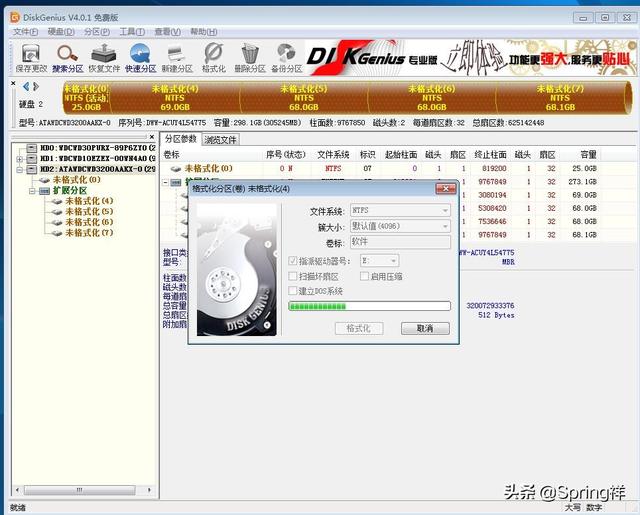Collapse the 扩展分区 tree node

point(32,191)
